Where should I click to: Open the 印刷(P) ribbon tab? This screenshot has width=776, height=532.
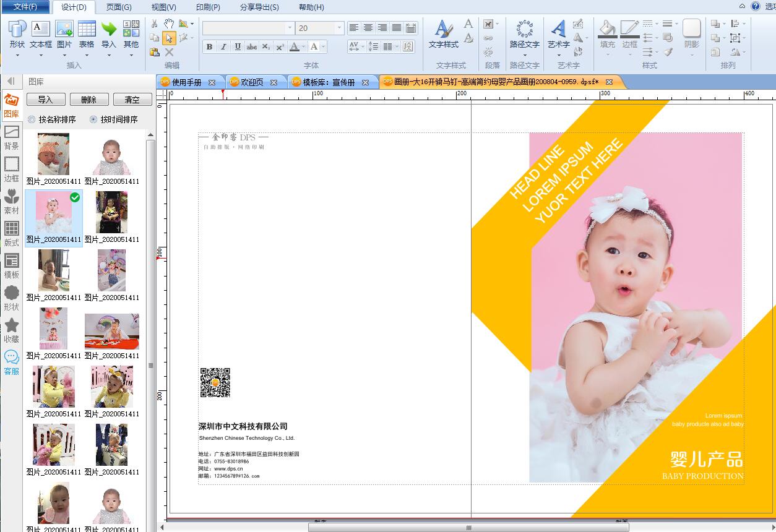[x=208, y=7]
